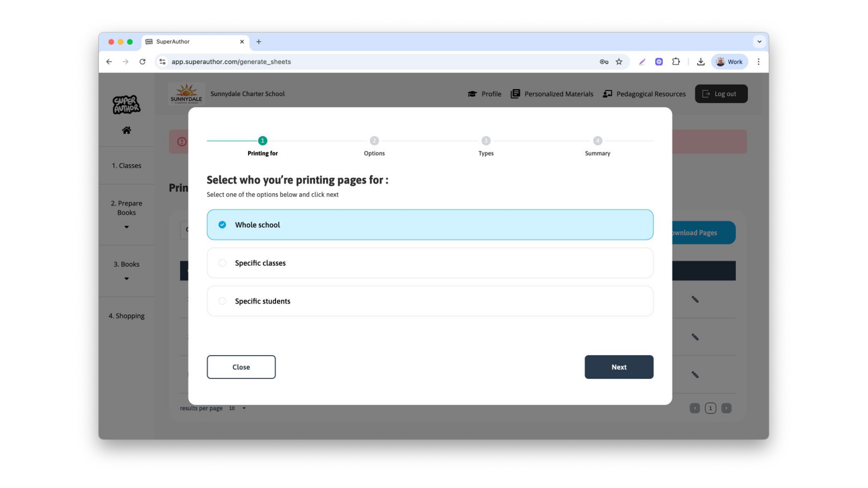Close the SuperAuthor tab
The width and height of the screenshot is (868, 488).
coord(242,41)
